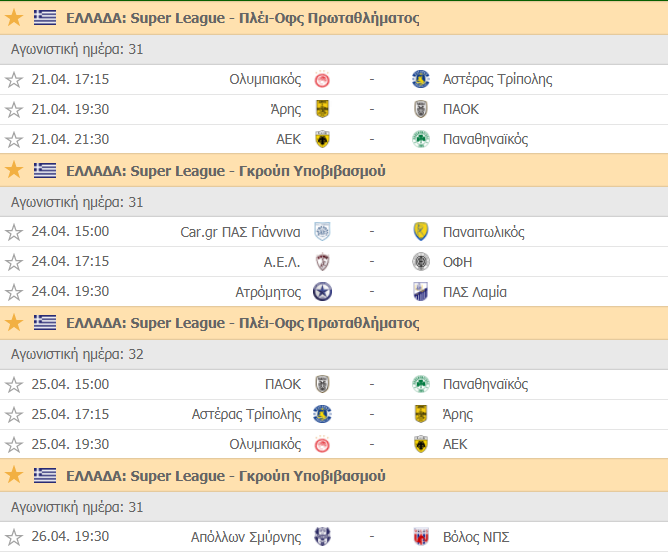Open the ΑΕΚ vs Παναθηναϊκός match on 21.04.
Viewport: 668px width, 556px height.
pos(371,140)
